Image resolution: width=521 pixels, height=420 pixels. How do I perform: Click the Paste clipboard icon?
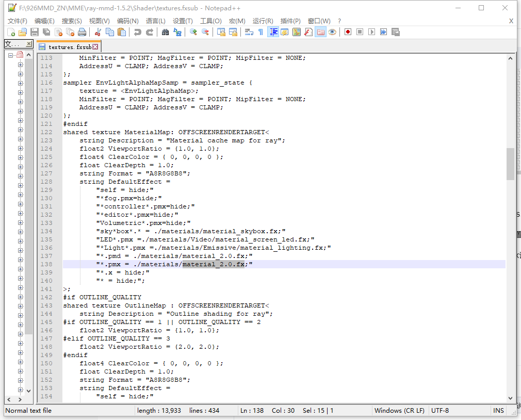[122, 32]
